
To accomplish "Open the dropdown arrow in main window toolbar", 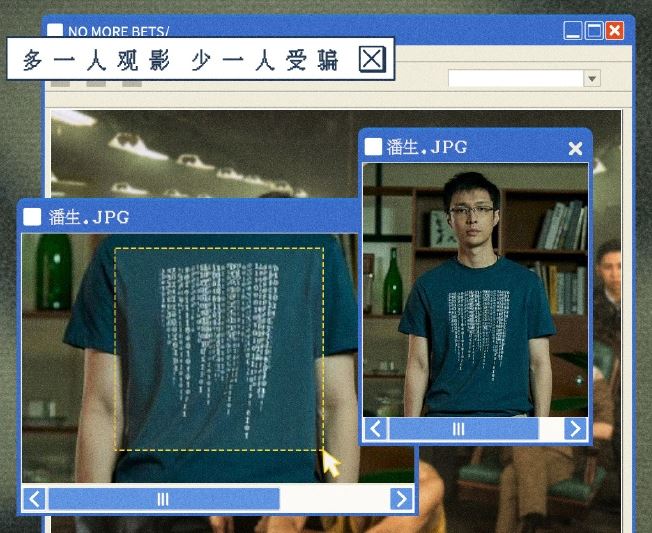I will click(x=593, y=78).
